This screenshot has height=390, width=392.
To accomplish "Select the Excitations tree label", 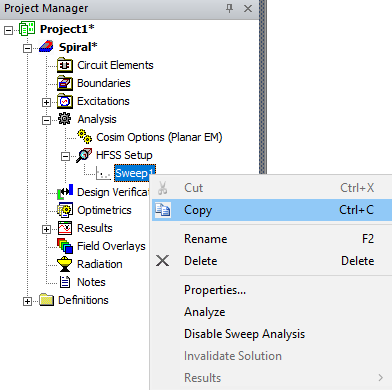I will click(103, 101).
